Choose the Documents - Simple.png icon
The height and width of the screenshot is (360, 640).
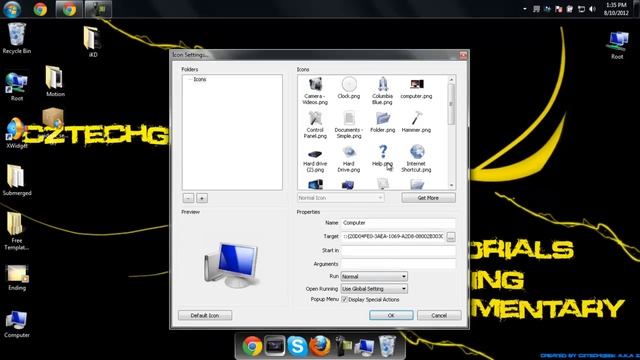pyautogui.click(x=349, y=124)
